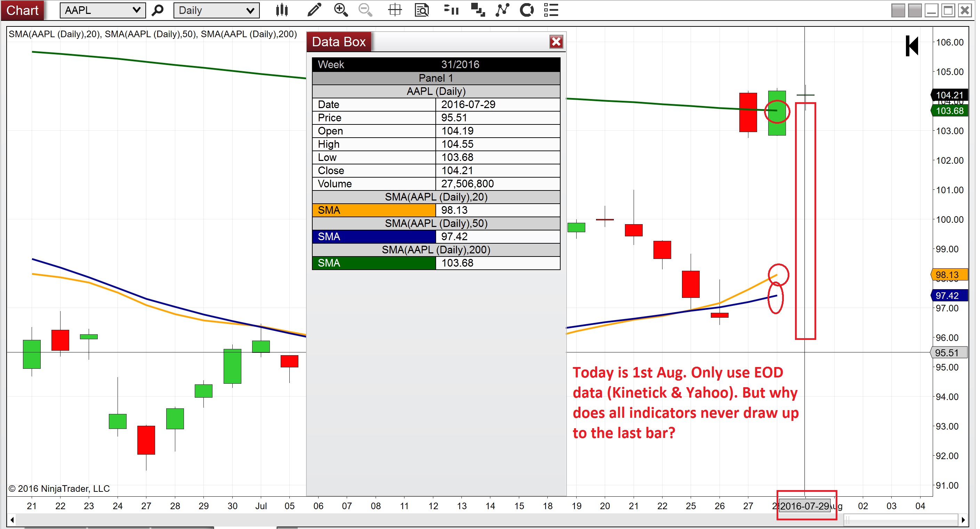This screenshot has width=980, height=529.
Task: Click the zoom in magnifier icon
Action: 341,10
